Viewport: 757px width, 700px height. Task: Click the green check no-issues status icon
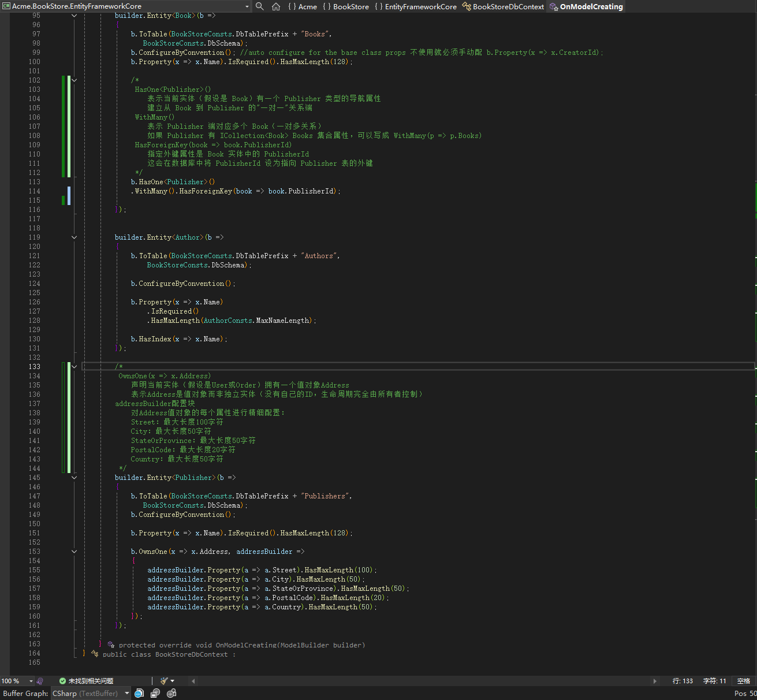pyautogui.click(x=62, y=681)
